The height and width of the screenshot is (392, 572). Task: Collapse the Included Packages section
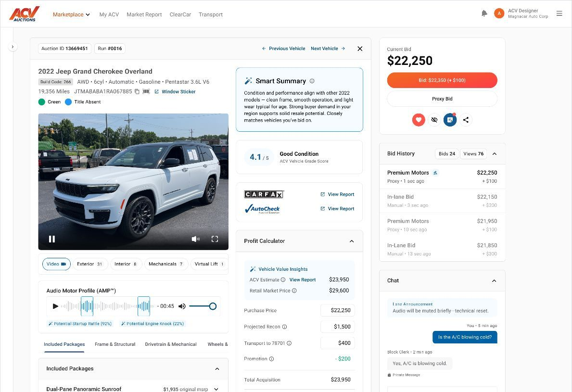tap(217, 368)
